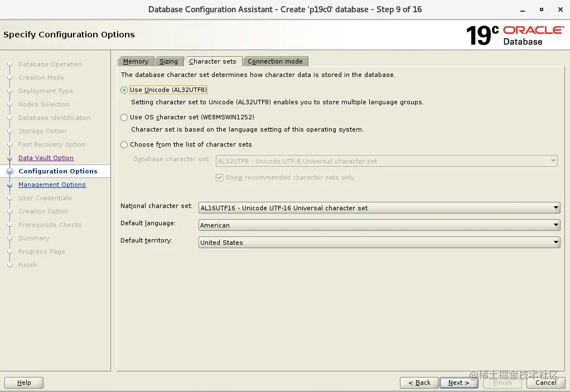Click the Storage Option step label
The height and width of the screenshot is (392, 570).
[42, 131]
